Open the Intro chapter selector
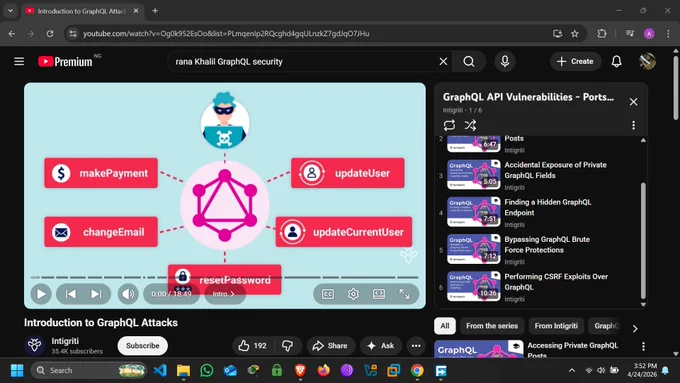This screenshot has height=383, width=680. pyautogui.click(x=223, y=294)
